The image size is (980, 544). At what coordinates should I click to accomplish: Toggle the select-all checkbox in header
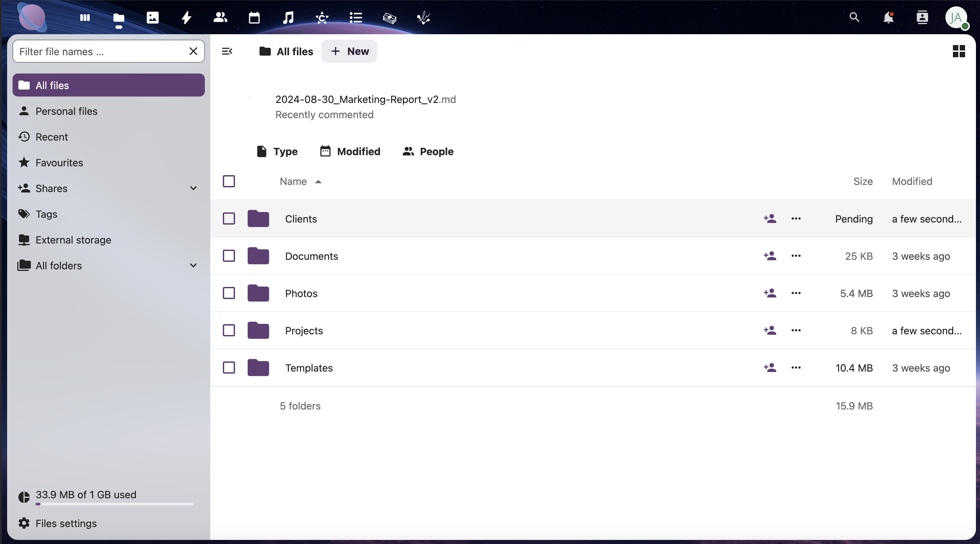[x=229, y=182]
